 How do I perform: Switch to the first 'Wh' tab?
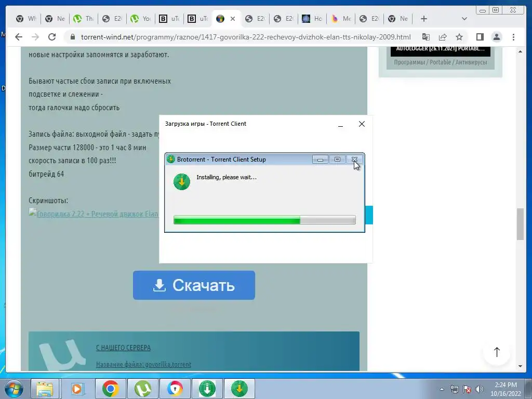[26, 19]
